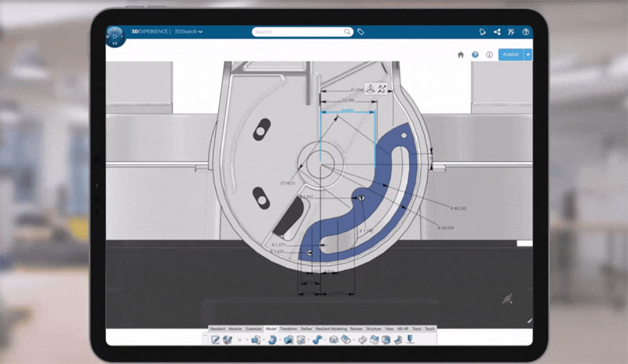The image size is (628, 364).
Task: Open the Transform tab
Action: pyautogui.click(x=288, y=329)
